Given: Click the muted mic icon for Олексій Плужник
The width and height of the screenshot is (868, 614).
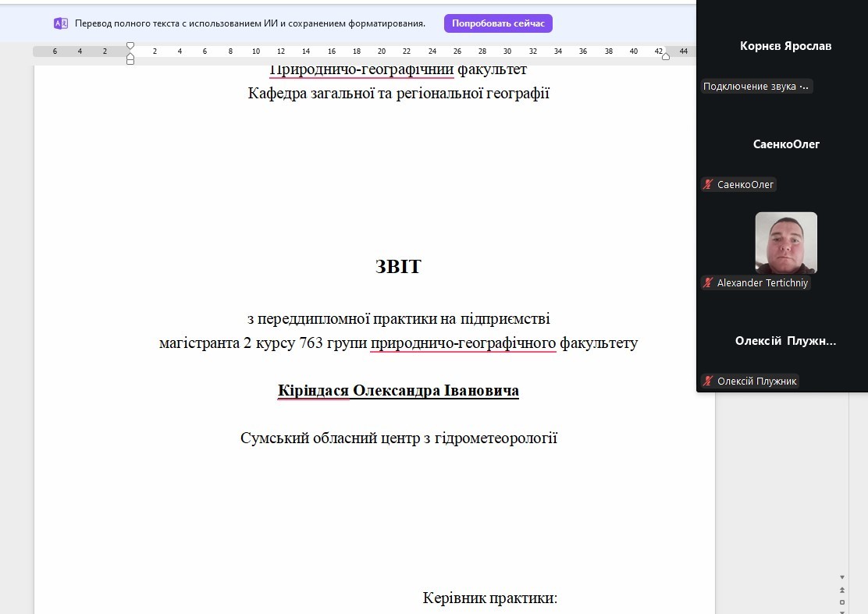Looking at the screenshot, I should pyautogui.click(x=708, y=381).
